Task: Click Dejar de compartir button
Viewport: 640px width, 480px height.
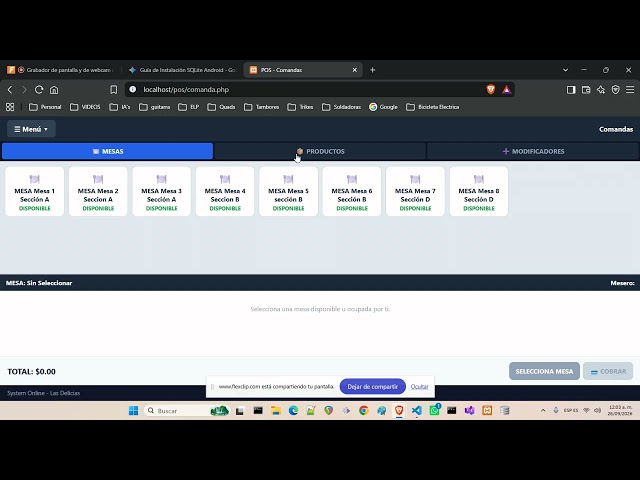Action: (372, 387)
